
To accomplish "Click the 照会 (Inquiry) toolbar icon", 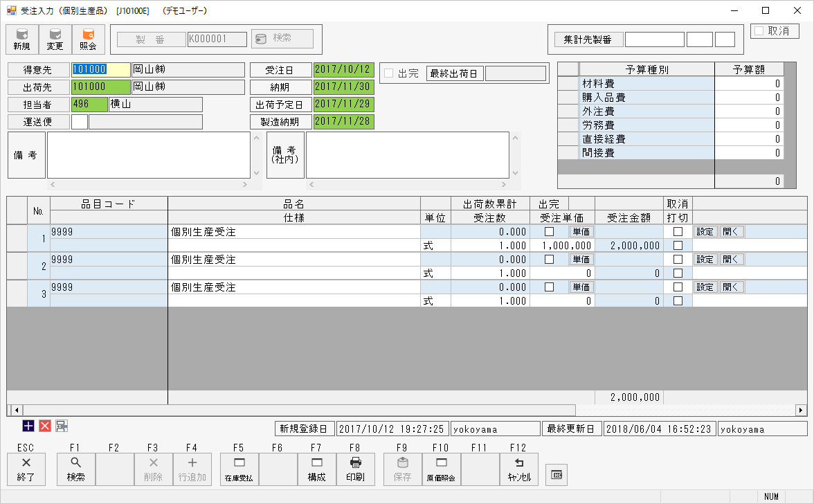I will click(x=88, y=39).
